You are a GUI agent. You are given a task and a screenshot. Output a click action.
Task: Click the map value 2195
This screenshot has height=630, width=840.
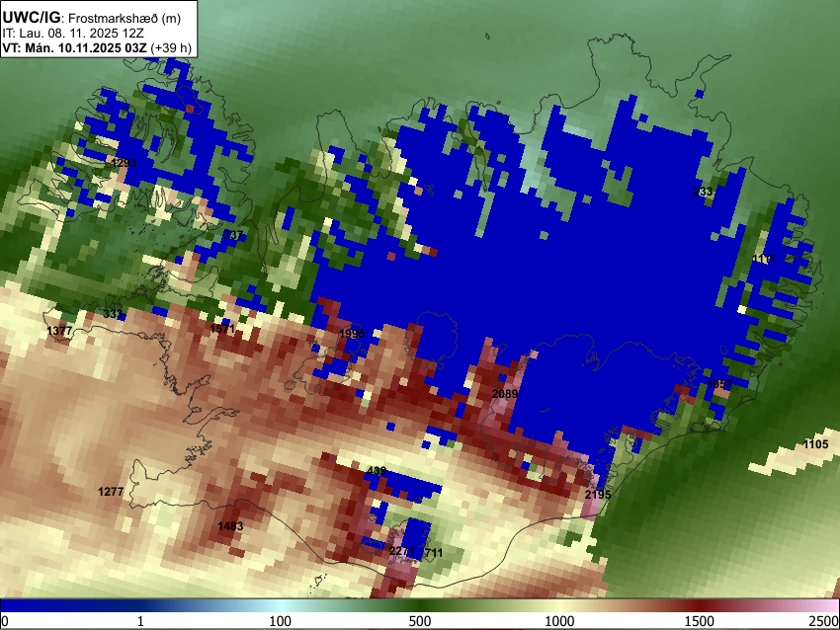598,495
